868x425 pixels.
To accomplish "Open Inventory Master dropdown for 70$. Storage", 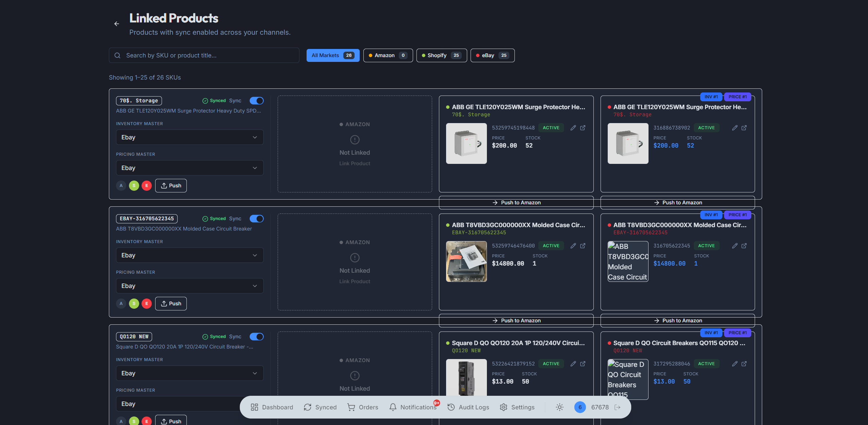I will (190, 137).
